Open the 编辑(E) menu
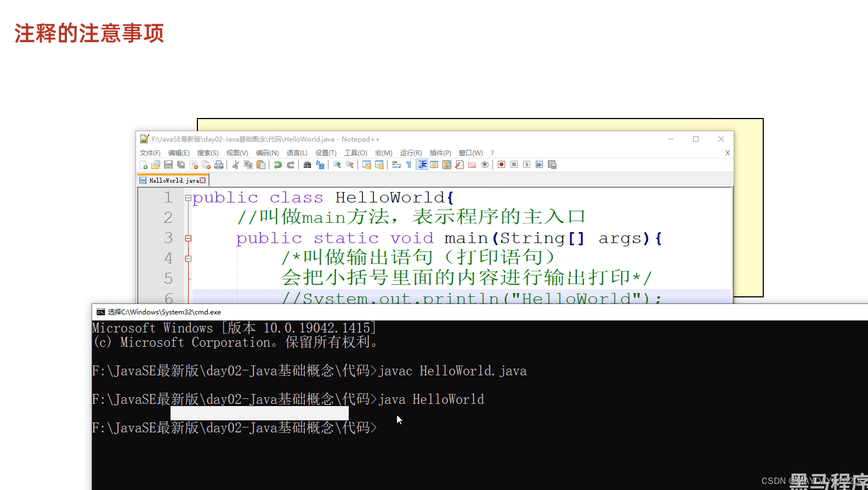 point(179,153)
